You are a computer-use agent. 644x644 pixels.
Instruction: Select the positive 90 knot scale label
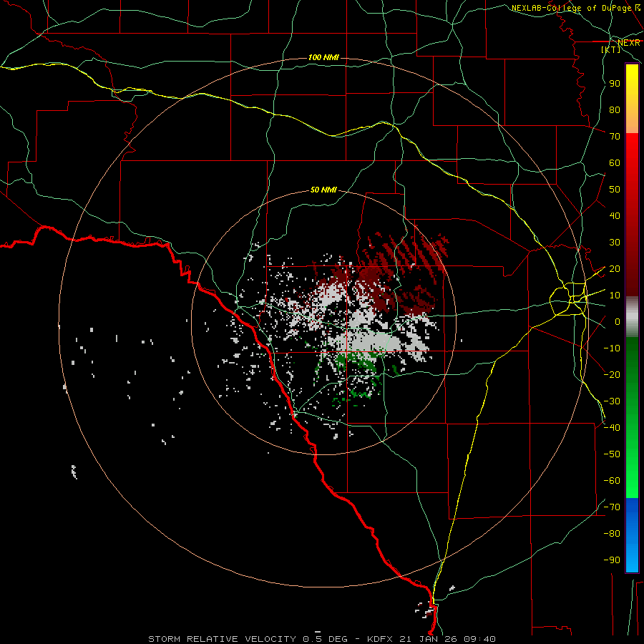point(615,84)
